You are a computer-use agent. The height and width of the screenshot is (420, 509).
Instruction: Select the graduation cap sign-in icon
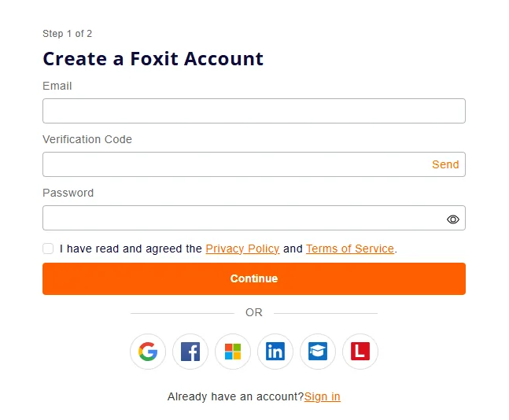click(x=318, y=352)
